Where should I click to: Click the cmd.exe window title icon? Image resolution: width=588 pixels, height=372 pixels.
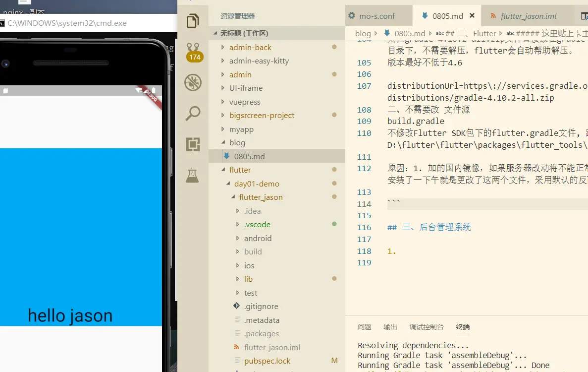coord(2,23)
